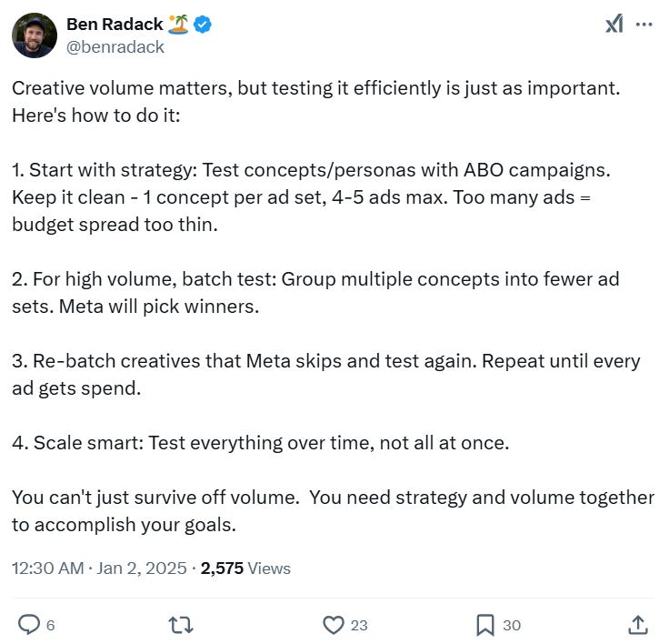Open the @benradack handle link

[x=115, y=46]
